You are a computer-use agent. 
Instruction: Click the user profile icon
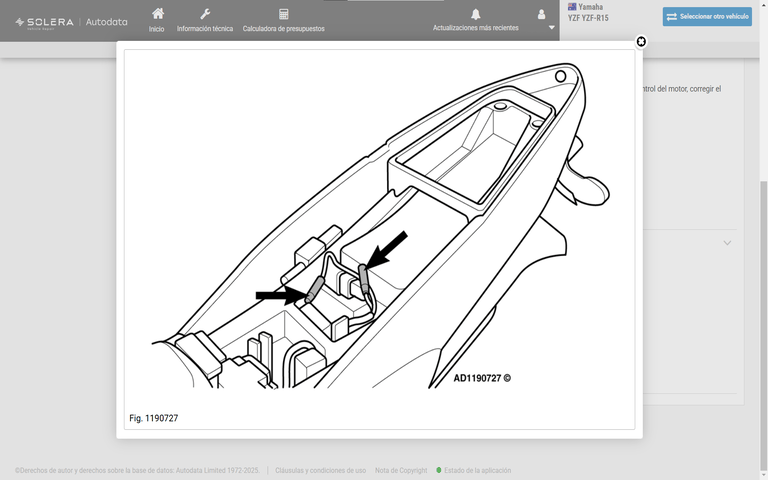[542, 14]
